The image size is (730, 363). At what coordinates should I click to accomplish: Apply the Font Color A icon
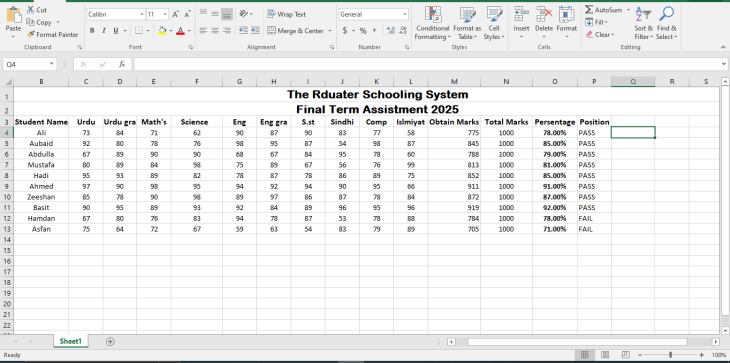pos(180,31)
